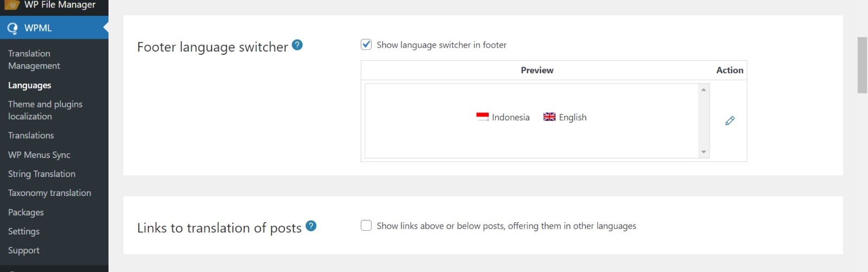Uncheck Show language switcher in footer
The image size is (868, 272).
point(366,45)
